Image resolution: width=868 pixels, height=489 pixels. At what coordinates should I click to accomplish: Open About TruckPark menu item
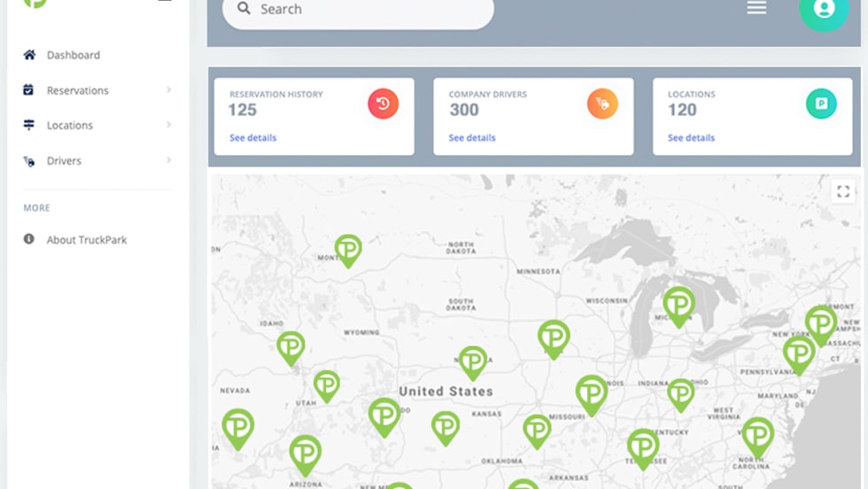point(87,240)
